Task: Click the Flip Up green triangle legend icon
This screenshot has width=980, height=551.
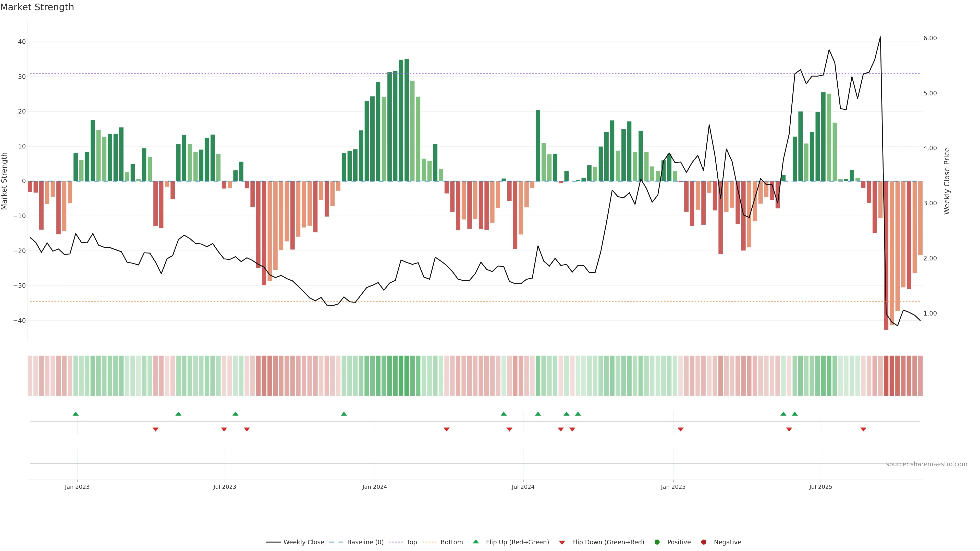Action: tap(475, 542)
